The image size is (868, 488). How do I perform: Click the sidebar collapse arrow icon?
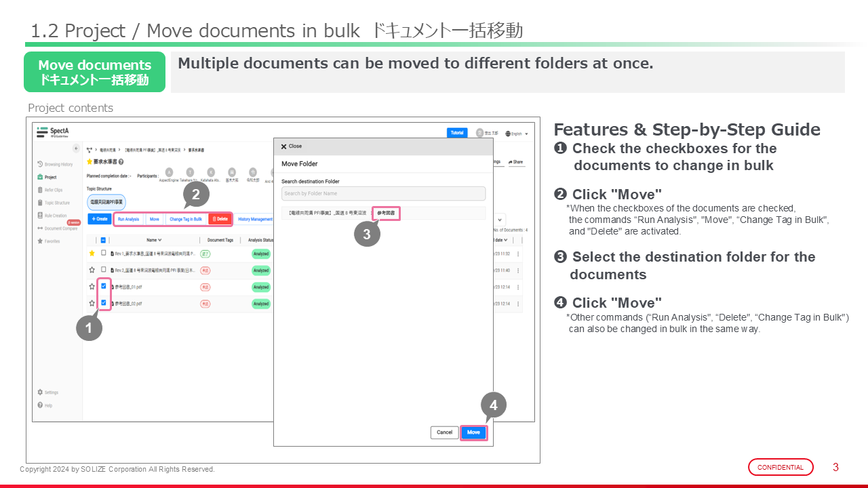(x=76, y=148)
